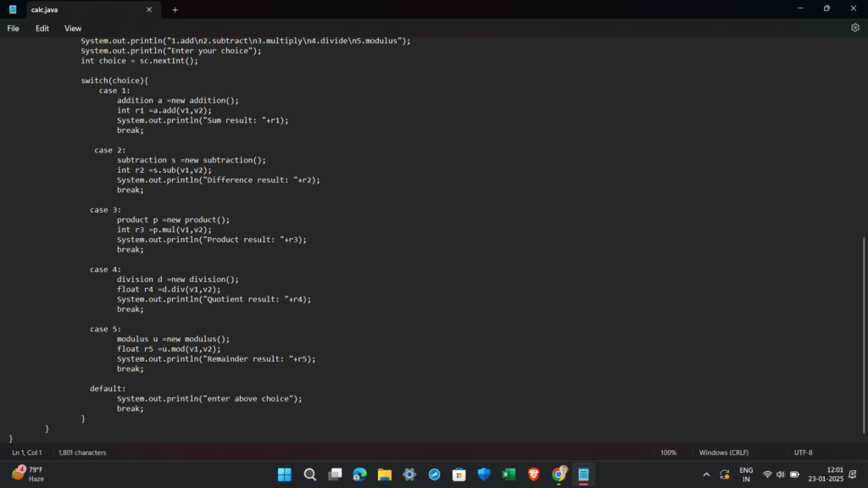Add a new tab with plus button
868x488 pixels.
click(175, 9)
